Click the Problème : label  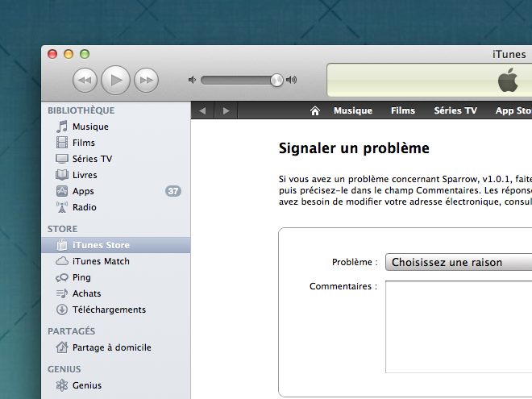coord(355,262)
